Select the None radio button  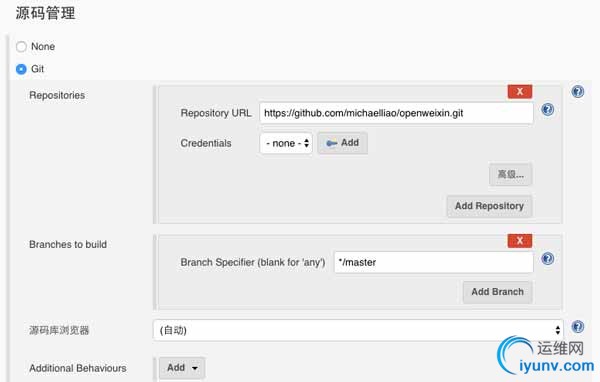pyautogui.click(x=21, y=47)
